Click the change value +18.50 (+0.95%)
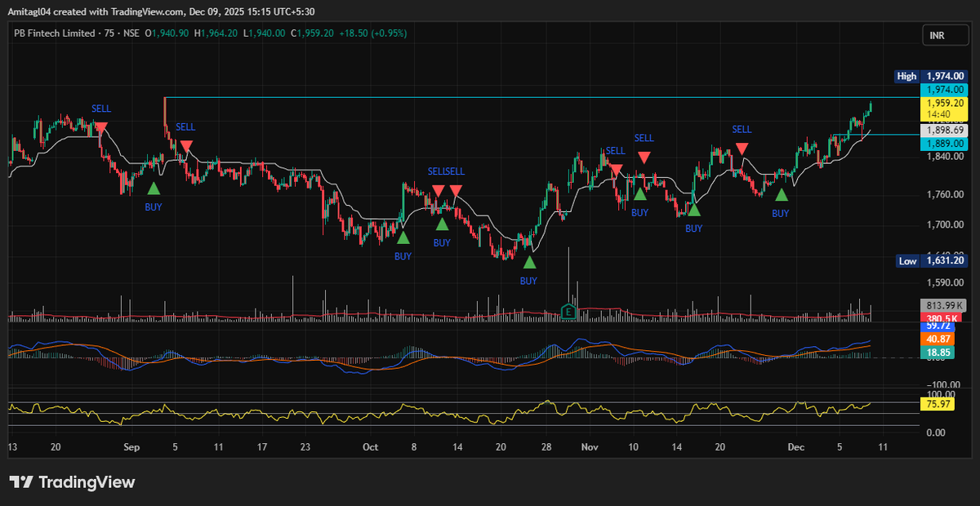980x506 pixels. tap(373, 33)
